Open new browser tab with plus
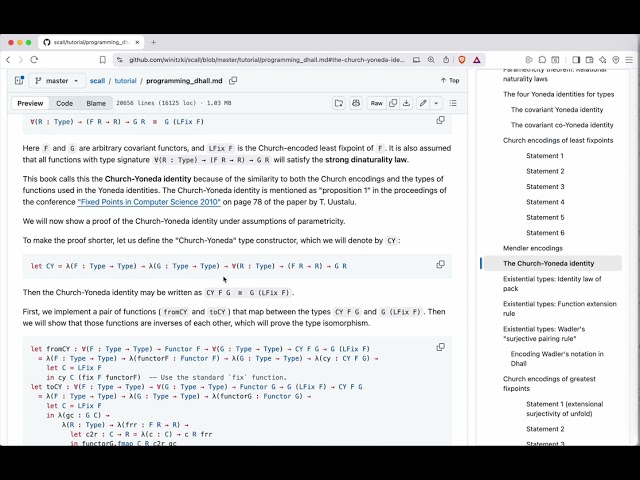The image size is (640, 480). (x=153, y=42)
